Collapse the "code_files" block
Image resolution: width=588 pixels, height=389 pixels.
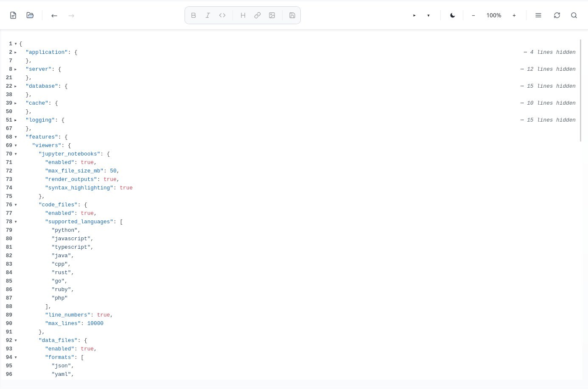[x=16, y=205]
